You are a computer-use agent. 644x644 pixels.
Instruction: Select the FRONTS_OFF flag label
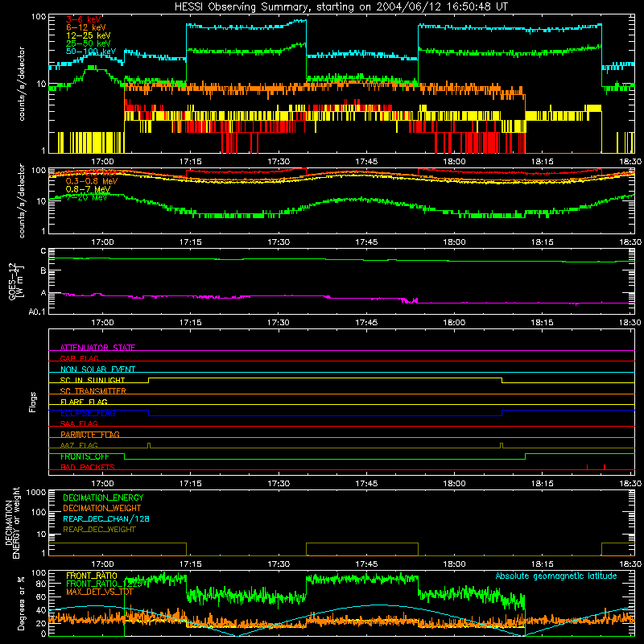(x=85, y=456)
